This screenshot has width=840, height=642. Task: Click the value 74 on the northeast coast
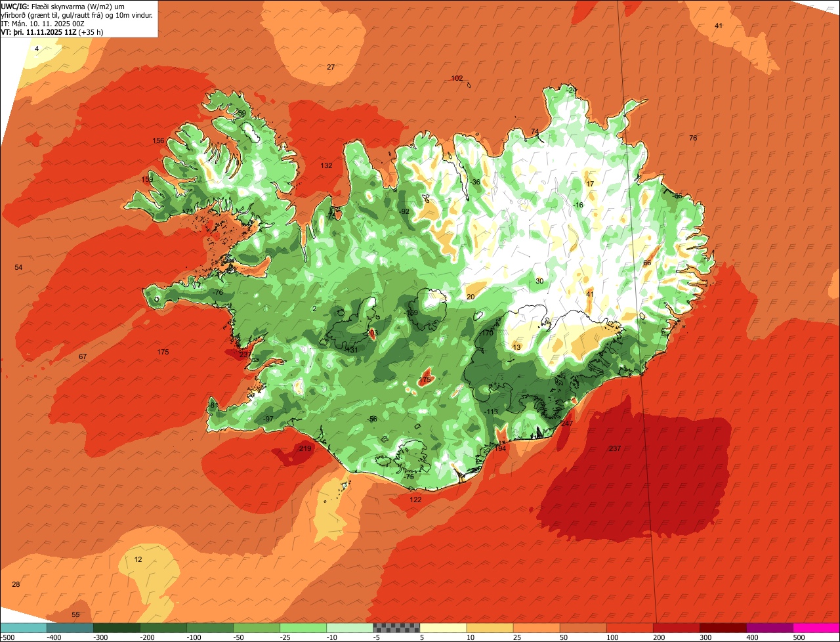(x=535, y=132)
